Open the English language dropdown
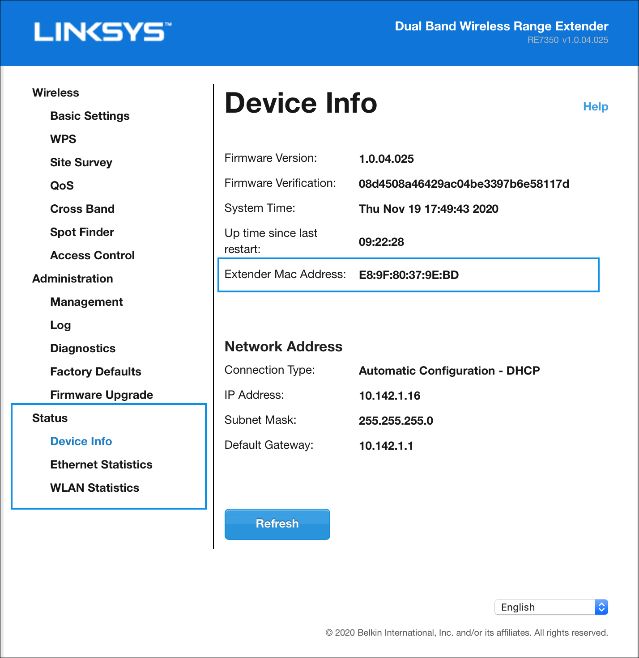Image resolution: width=639 pixels, height=658 pixels. click(551, 607)
